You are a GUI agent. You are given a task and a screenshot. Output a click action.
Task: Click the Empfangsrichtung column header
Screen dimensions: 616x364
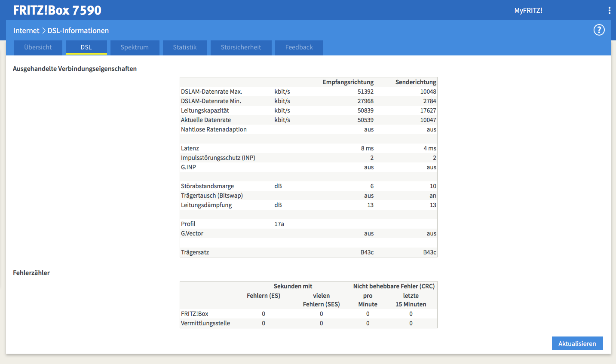(348, 82)
